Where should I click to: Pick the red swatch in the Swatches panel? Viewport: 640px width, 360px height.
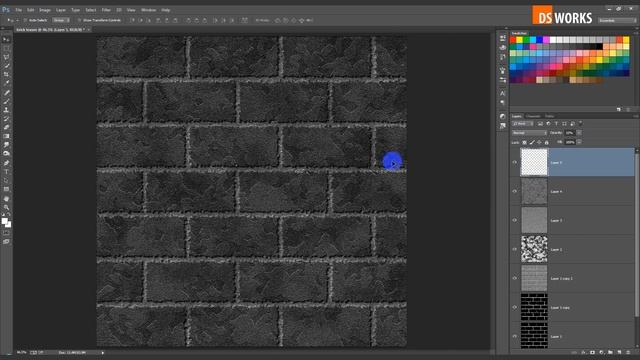click(513, 40)
